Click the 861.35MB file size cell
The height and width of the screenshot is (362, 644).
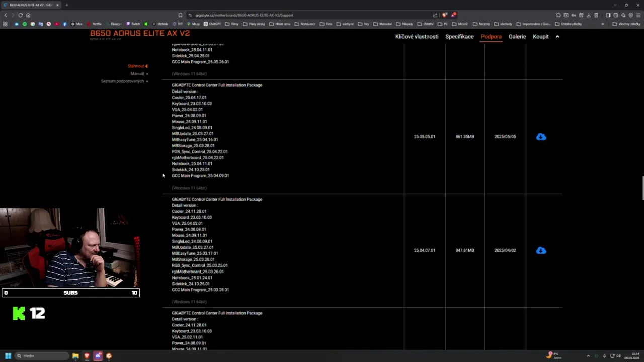(465, 137)
